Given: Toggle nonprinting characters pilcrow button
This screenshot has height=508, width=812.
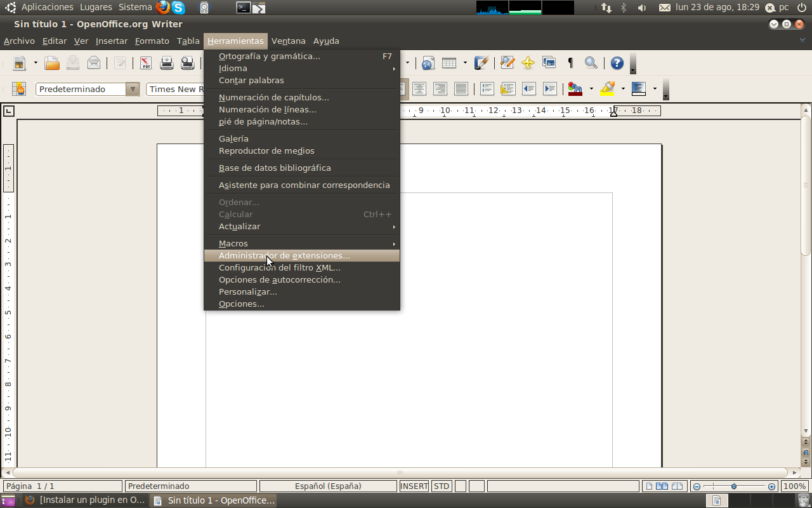Looking at the screenshot, I should pyautogui.click(x=570, y=63).
